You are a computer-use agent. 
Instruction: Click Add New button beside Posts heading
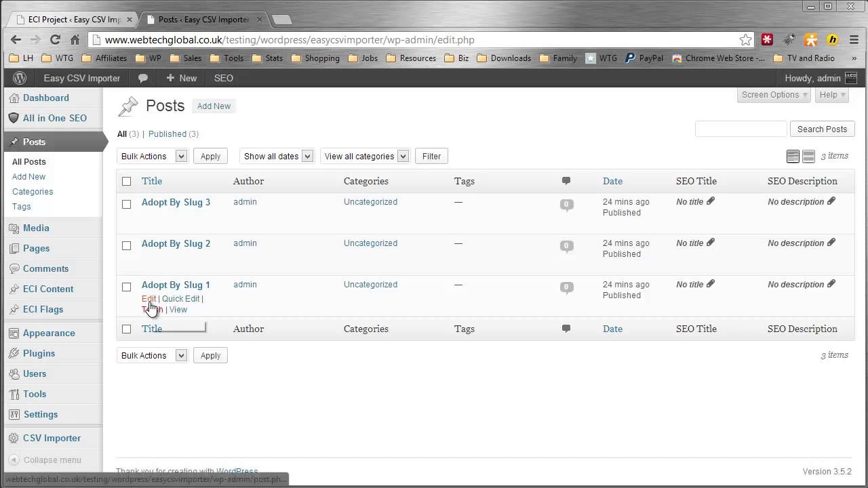coord(214,106)
